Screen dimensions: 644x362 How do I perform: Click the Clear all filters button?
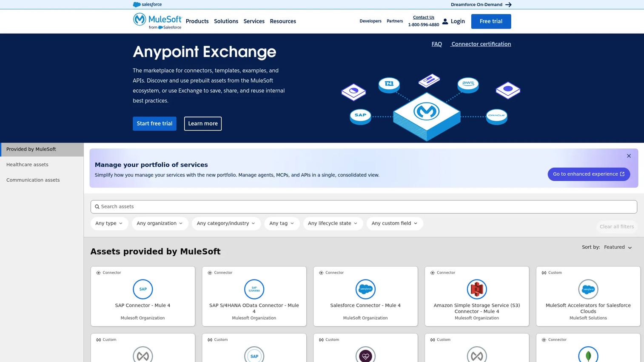617,227
